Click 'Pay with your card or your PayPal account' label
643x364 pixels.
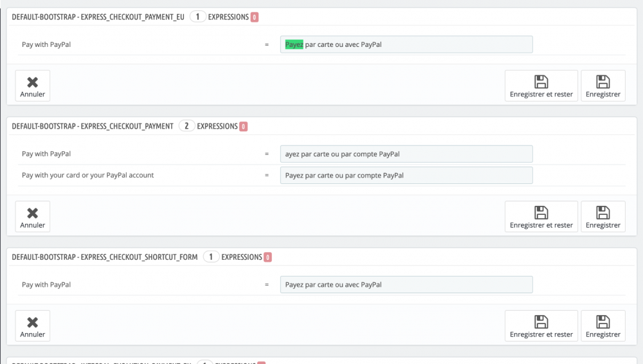[x=87, y=175]
